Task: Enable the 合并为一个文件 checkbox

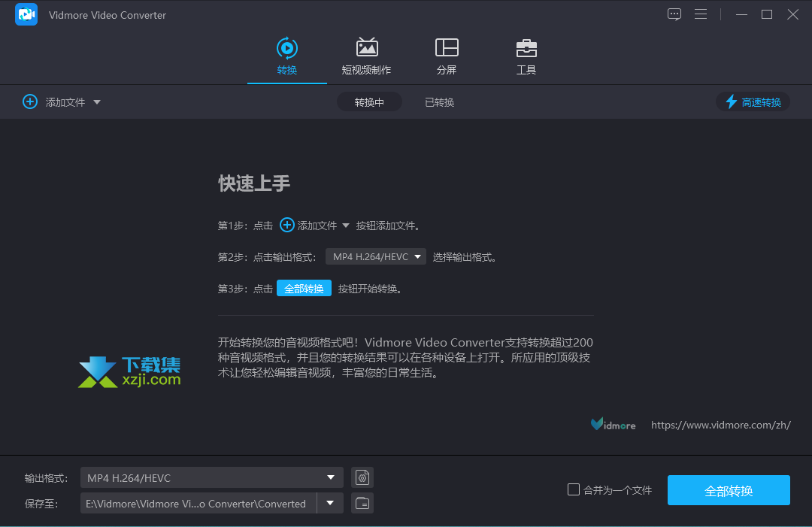Action: click(573, 489)
